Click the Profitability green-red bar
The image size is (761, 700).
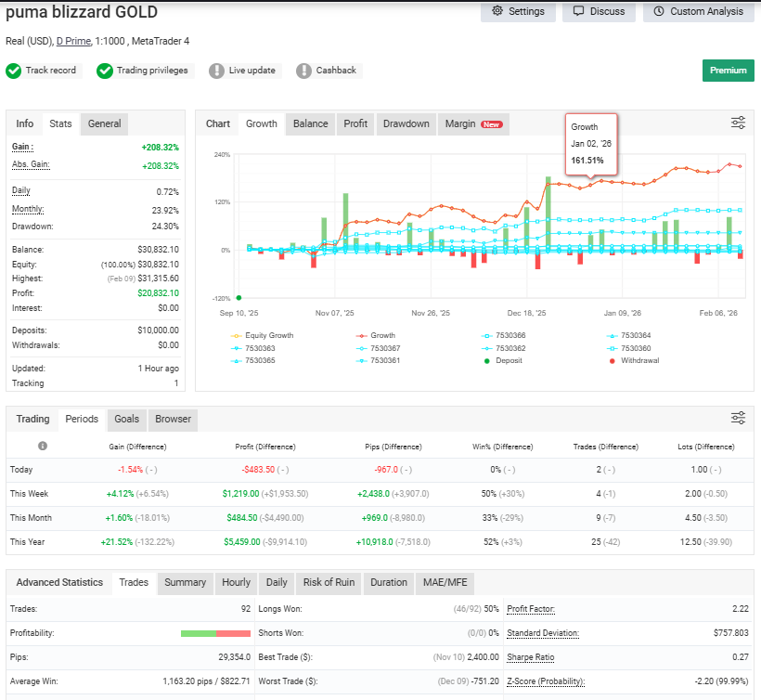click(215, 633)
